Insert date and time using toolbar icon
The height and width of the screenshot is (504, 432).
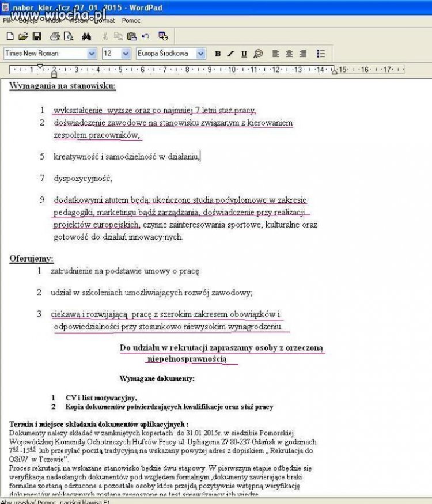point(163,36)
